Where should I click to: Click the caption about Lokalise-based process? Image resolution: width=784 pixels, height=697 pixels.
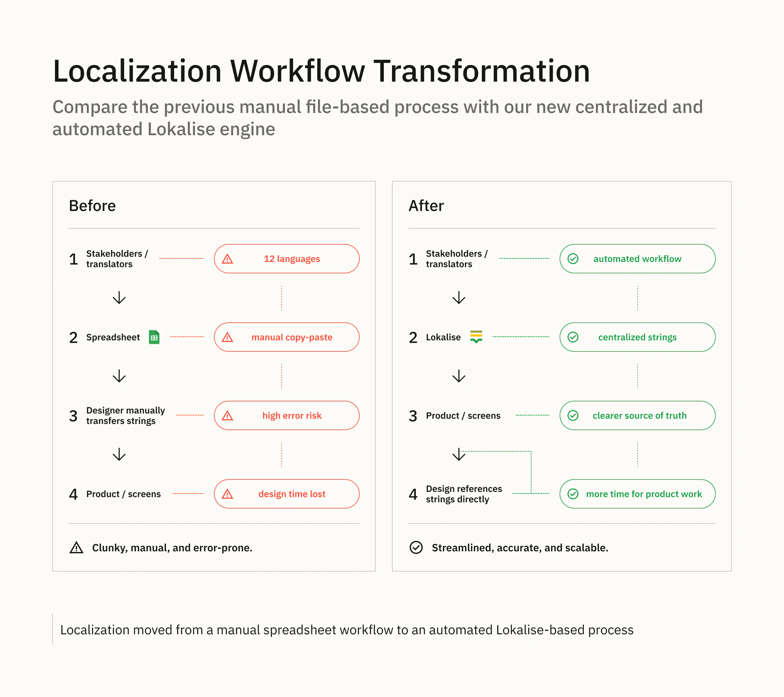pos(347,629)
